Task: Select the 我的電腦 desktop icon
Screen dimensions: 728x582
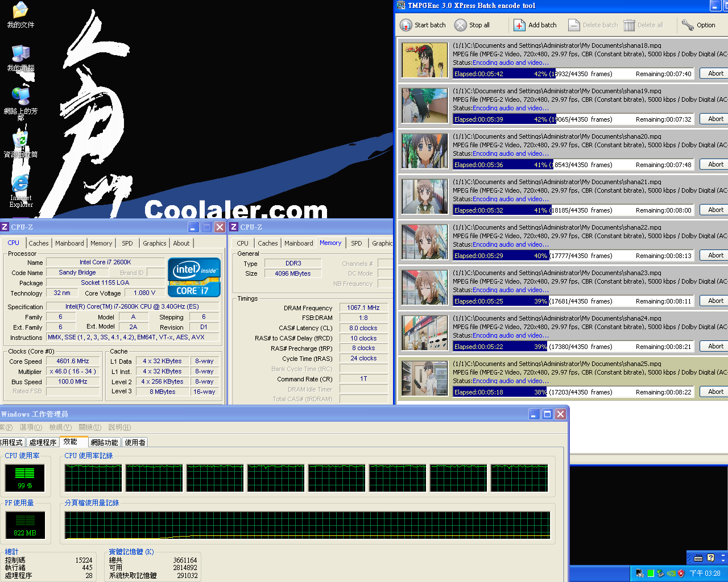Action: pos(20,59)
